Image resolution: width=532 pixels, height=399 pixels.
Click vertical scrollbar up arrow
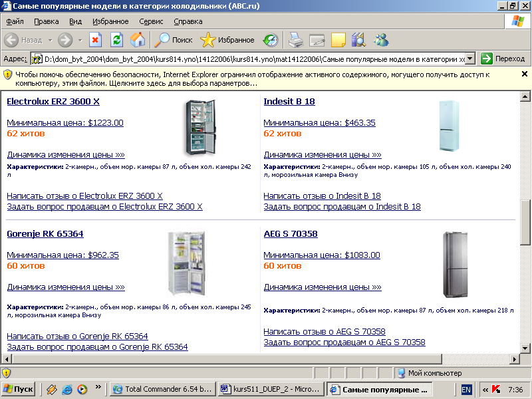[x=525, y=96]
